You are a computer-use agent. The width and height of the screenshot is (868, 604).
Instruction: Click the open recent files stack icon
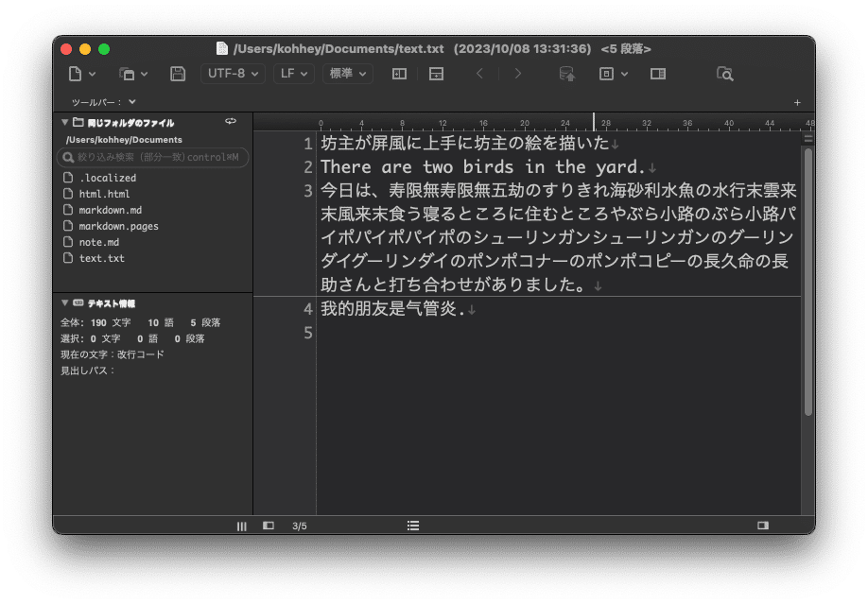tap(127, 74)
